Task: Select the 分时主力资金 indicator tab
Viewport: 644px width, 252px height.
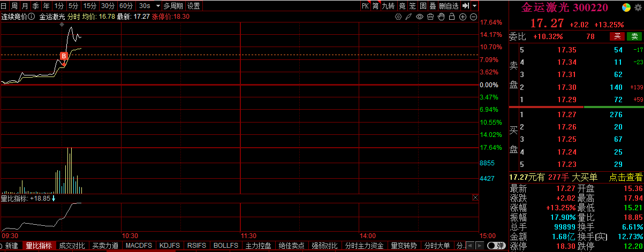Action: (x=365, y=246)
